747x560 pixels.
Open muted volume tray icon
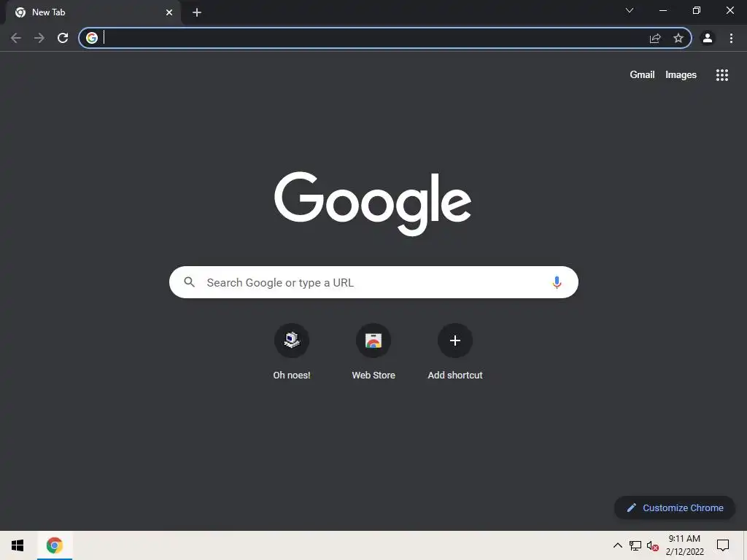click(652, 545)
